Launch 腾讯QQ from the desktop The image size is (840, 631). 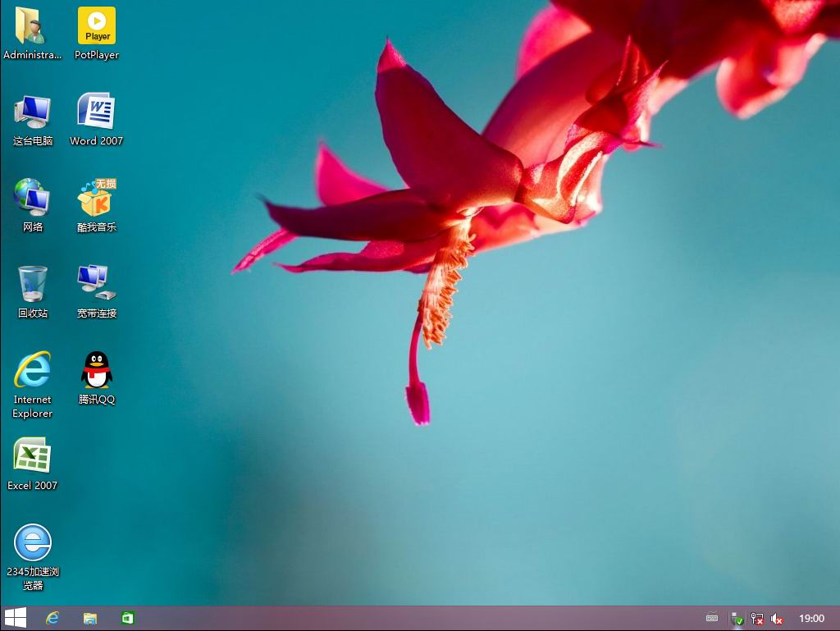(97, 378)
